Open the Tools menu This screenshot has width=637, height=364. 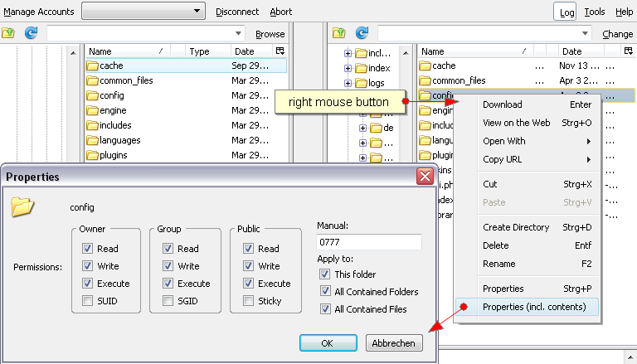point(594,12)
